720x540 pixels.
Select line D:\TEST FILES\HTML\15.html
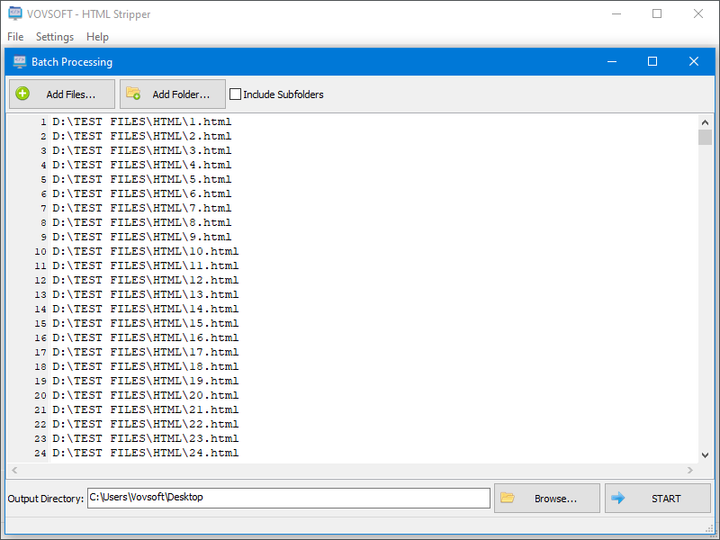pos(146,323)
